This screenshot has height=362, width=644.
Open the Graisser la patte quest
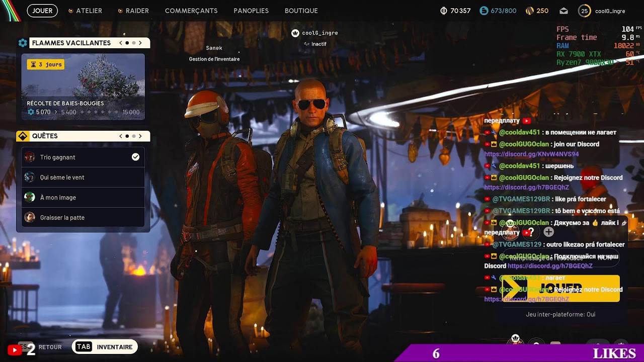point(83,218)
